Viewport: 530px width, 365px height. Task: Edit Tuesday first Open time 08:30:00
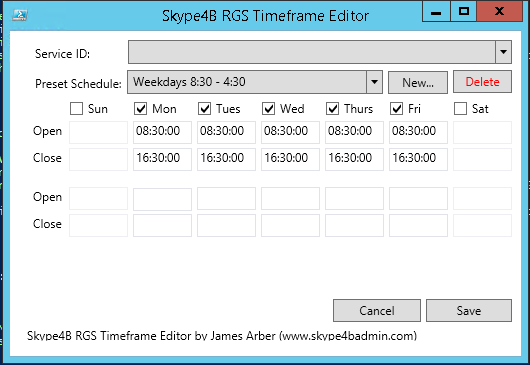226,132
